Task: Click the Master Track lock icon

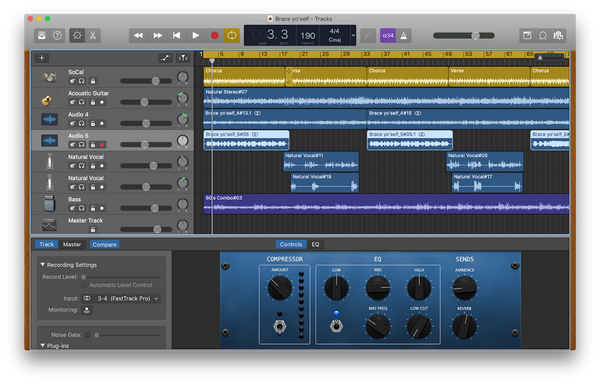Action: (x=93, y=230)
